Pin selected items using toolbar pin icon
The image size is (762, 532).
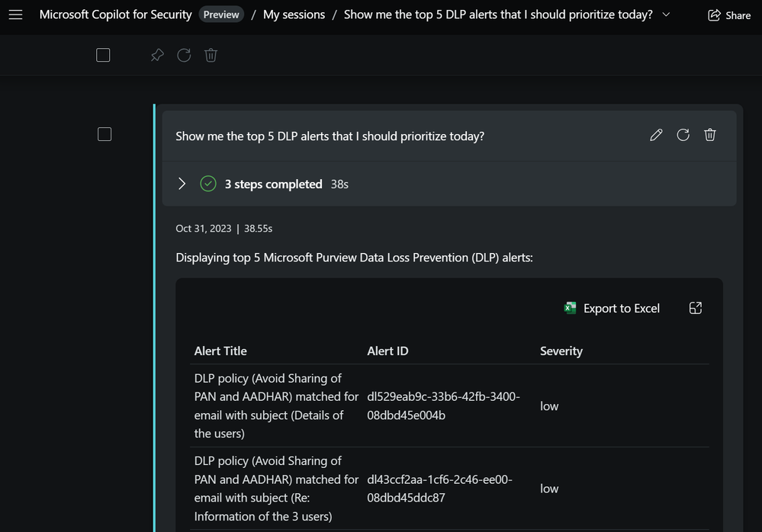click(157, 56)
